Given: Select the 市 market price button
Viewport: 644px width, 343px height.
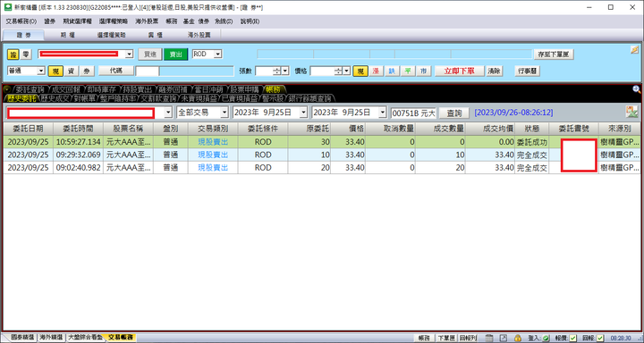Looking at the screenshot, I should [423, 71].
